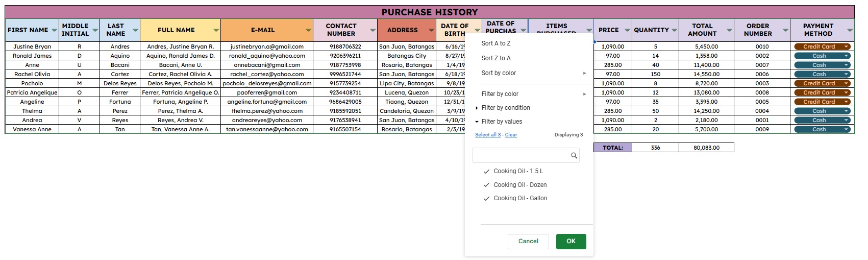Select first name Vanessa Anne
868x260 pixels.
32,129
